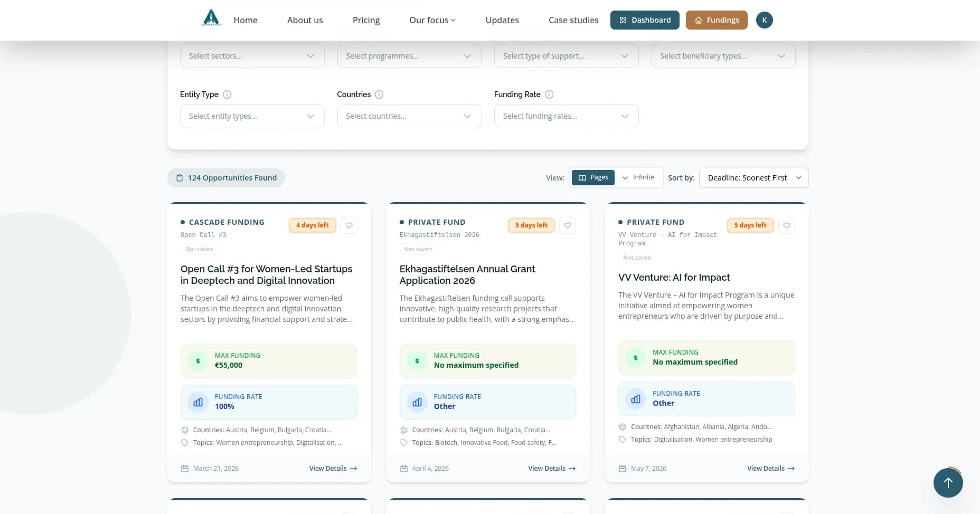Image resolution: width=980 pixels, height=514 pixels.
Task: Click the Dashboard button
Action: [645, 20]
